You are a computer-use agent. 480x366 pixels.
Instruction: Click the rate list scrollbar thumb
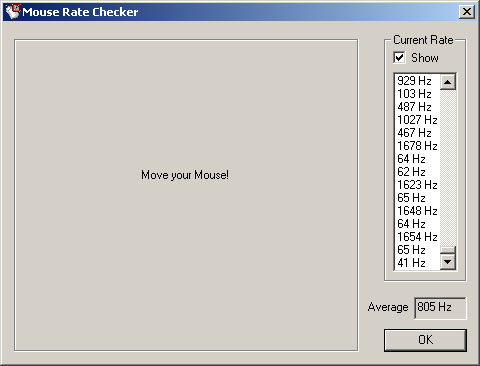(x=448, y=250)
